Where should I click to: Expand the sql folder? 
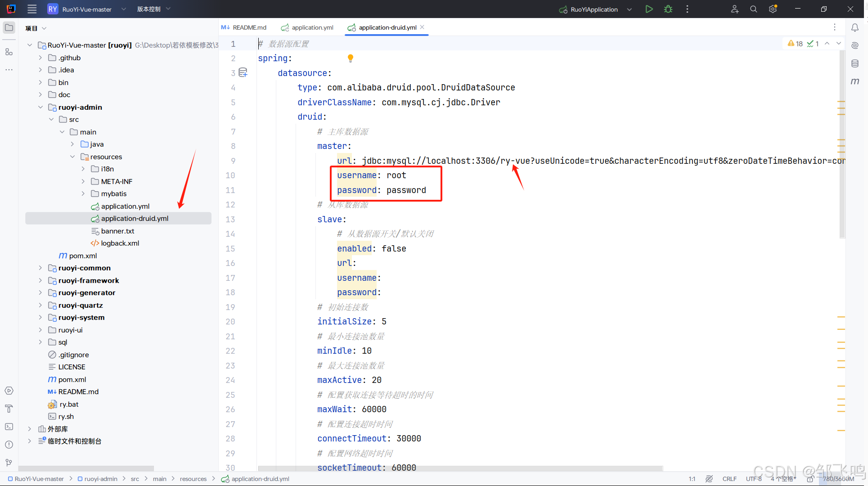pyautogui.click(x=40, y=342)
